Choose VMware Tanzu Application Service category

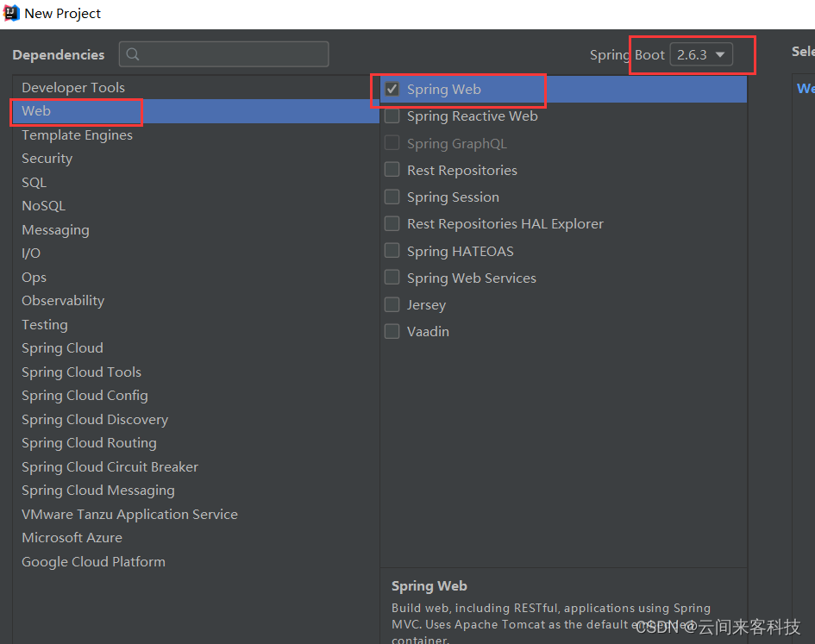(x=196, y=514)
